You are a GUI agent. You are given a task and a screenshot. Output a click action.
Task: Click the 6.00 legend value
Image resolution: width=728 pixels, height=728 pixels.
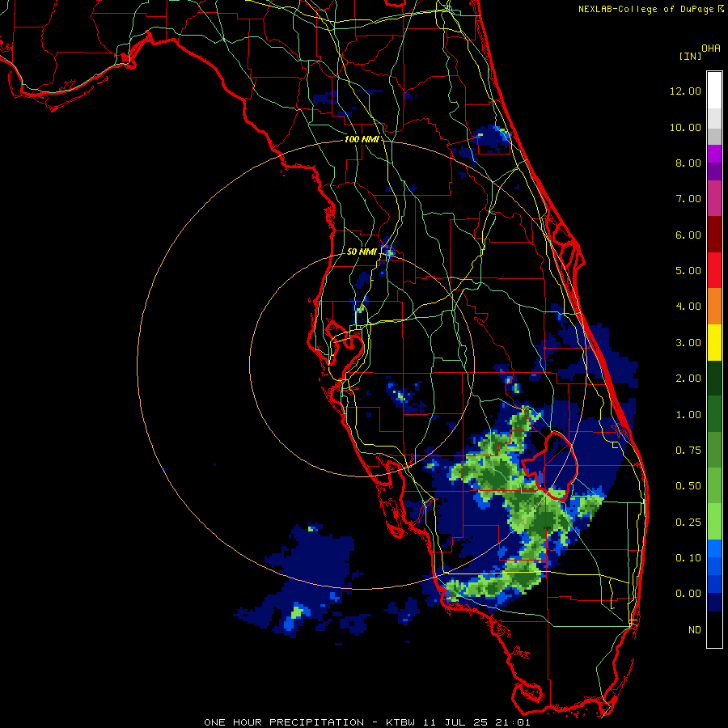tap(688, 235)
